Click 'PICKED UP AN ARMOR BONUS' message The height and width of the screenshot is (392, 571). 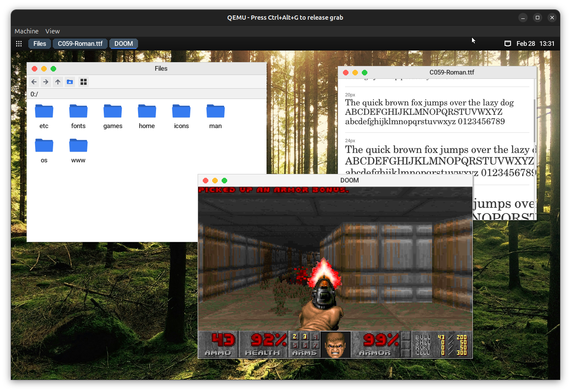click(x=273, y=190)
